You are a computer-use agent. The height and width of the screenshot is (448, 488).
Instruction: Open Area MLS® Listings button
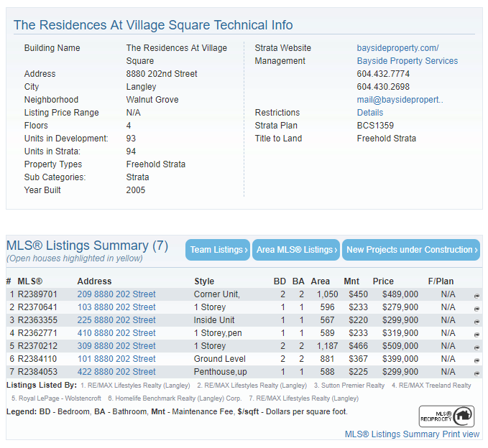click(296, 250)
